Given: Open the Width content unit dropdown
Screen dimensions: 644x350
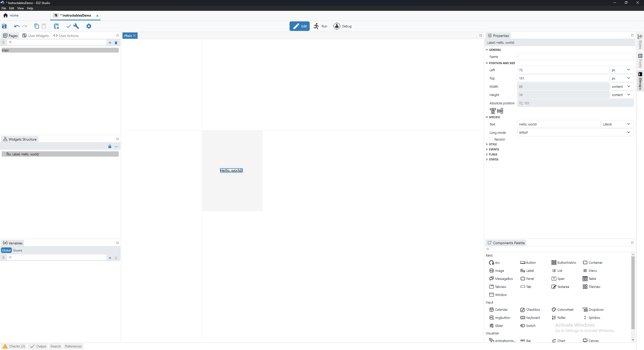Looking at the screenshot, I should 621,87.
